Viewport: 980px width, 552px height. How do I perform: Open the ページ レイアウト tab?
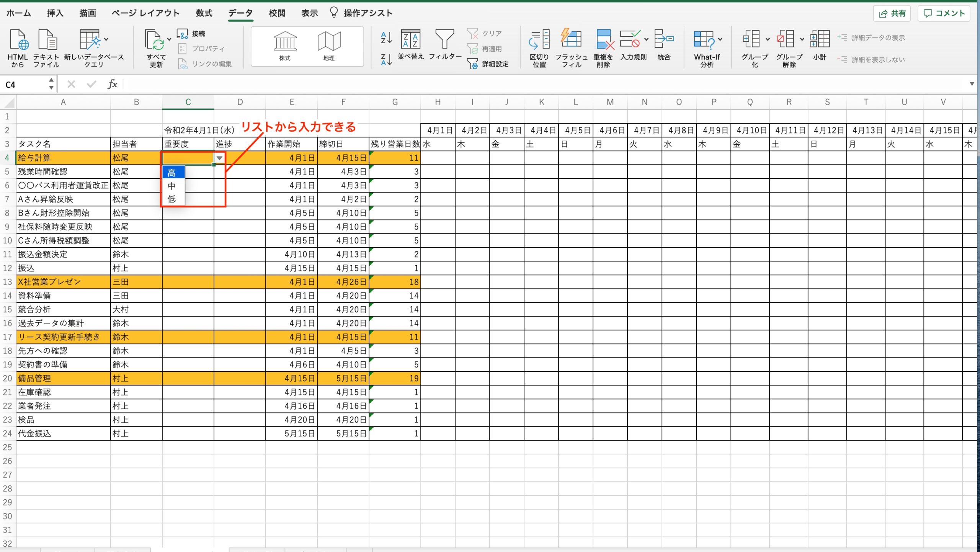tap(145, 13)
